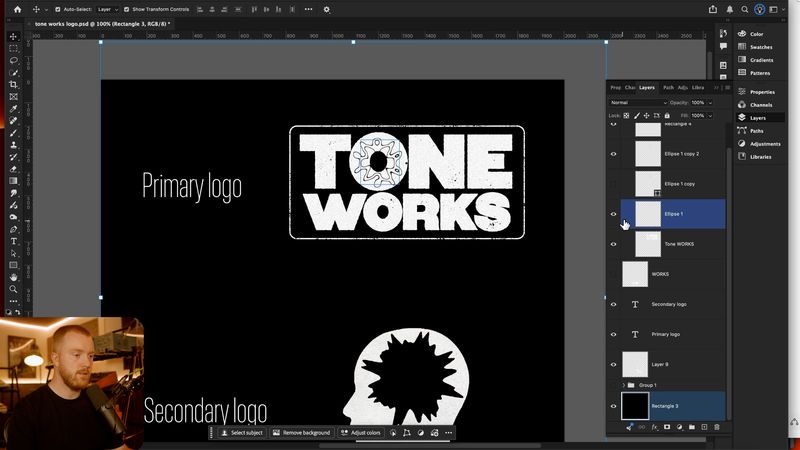Hide the Primary logo text layer
The image size is (800, 450).
[x=614, y=335]
